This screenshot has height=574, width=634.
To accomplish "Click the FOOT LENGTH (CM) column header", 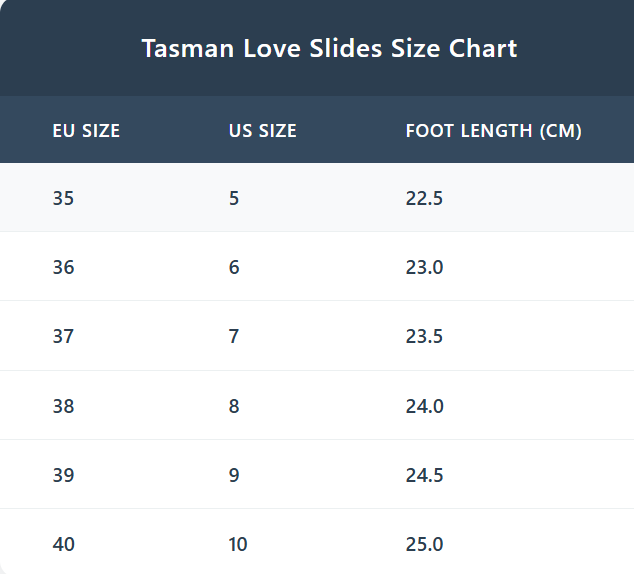I will pos(493,131).
